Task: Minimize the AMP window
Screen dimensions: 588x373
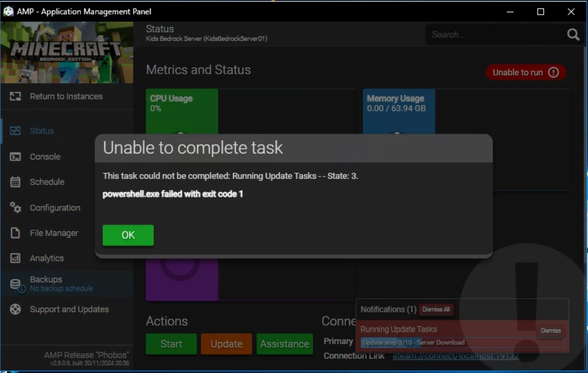Action: [x=510, y=11]
